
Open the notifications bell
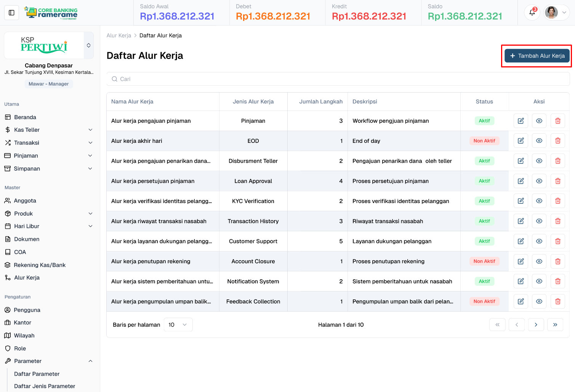coord(532,13)
